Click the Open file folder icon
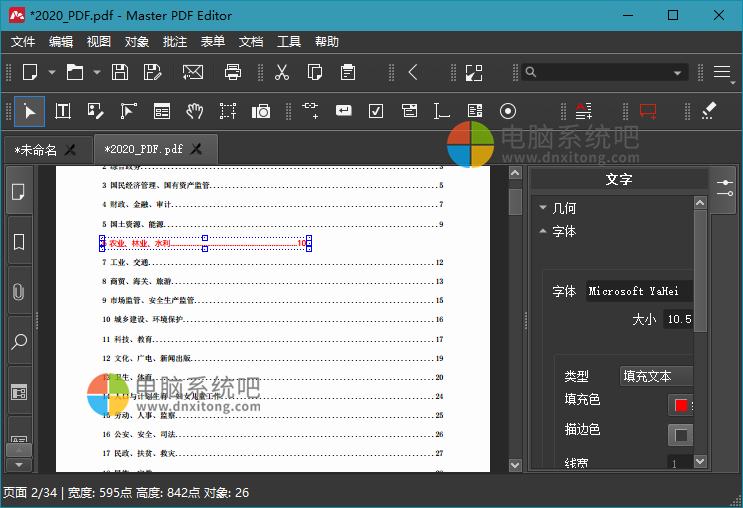Screen dimensions: 743x508 75,73
